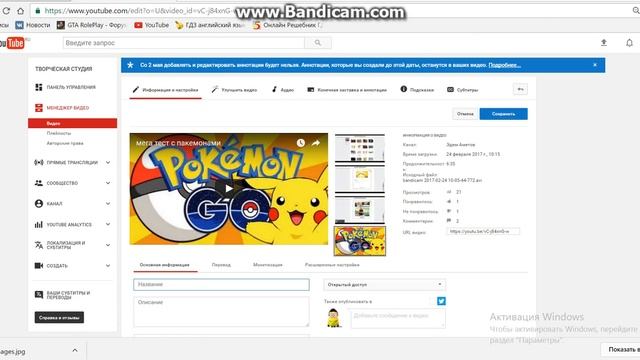
Task: Open Авторские права in sidebar
Action: pos(65,143)
